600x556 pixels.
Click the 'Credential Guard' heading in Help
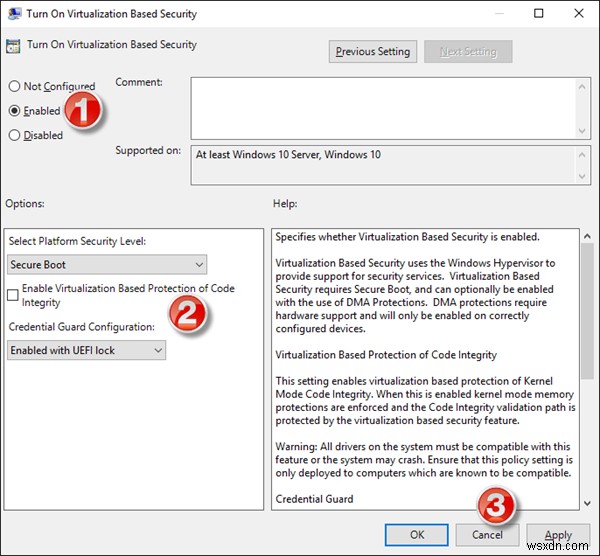(314, 499)
